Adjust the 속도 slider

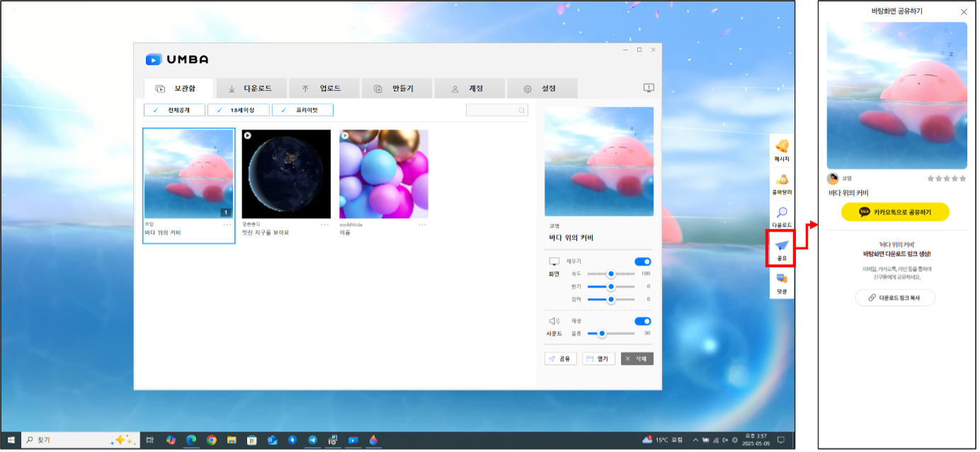611,273
